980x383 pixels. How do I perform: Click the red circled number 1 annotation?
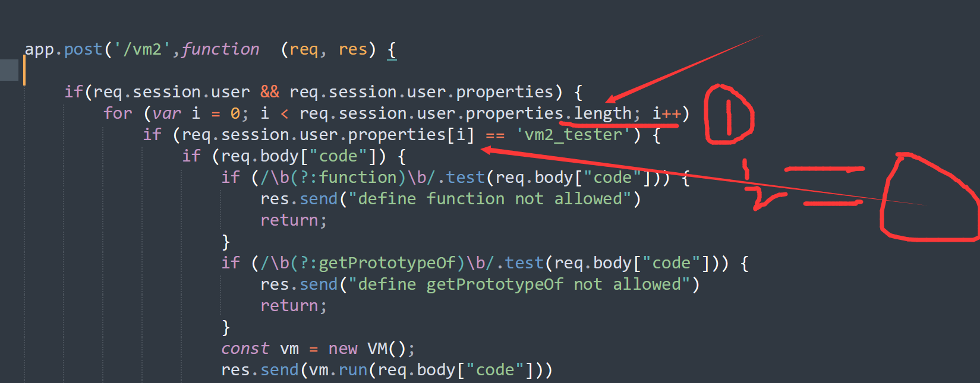coord(729,115)
